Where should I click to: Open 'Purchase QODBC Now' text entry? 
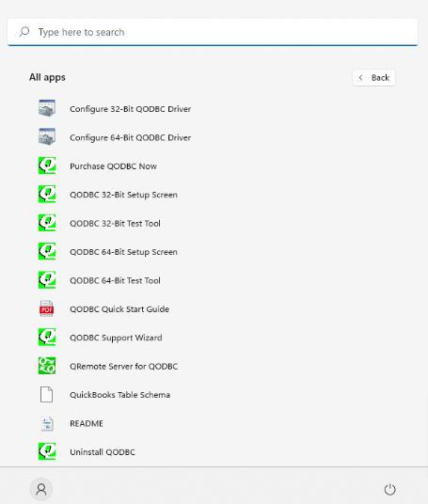[113, 166]
